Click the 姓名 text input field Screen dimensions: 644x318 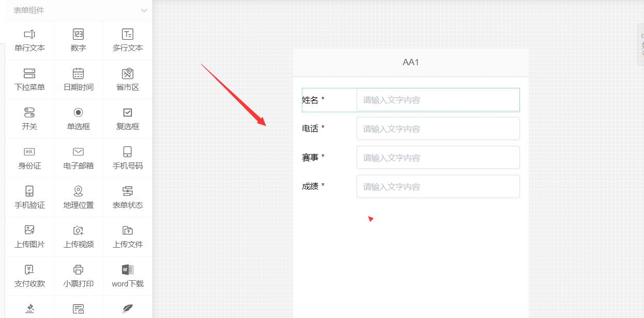click(438, 100)
